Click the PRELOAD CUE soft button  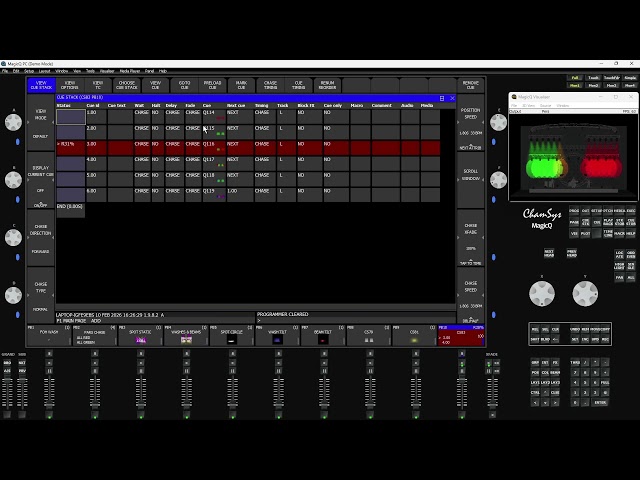coord(212,85)
